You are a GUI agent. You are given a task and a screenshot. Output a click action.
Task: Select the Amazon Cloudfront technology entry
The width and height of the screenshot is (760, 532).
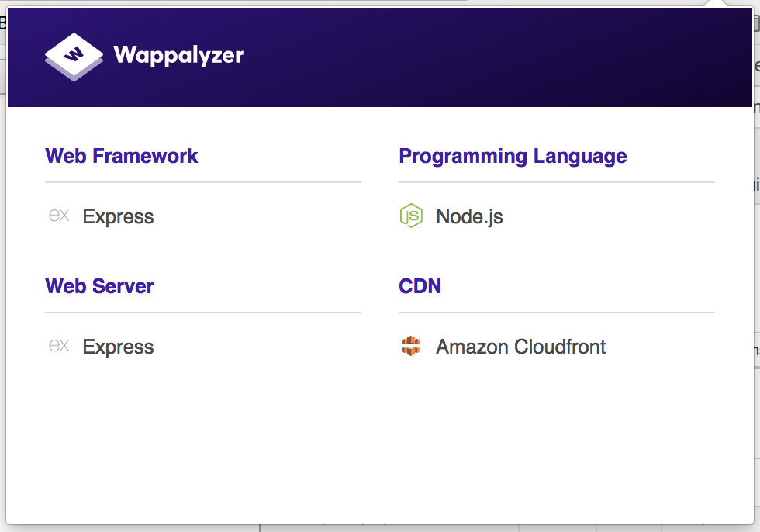[522, 347]
